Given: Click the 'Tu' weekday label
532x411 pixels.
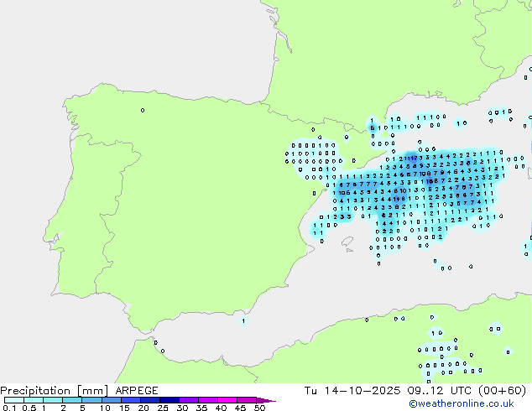Looking at the screenshot, I should click(x=310, y=391).
